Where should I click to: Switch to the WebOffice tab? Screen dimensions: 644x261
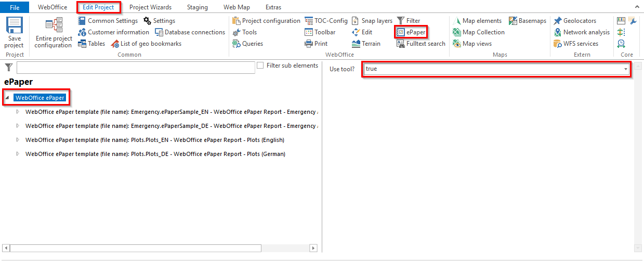tap(52, 7)
